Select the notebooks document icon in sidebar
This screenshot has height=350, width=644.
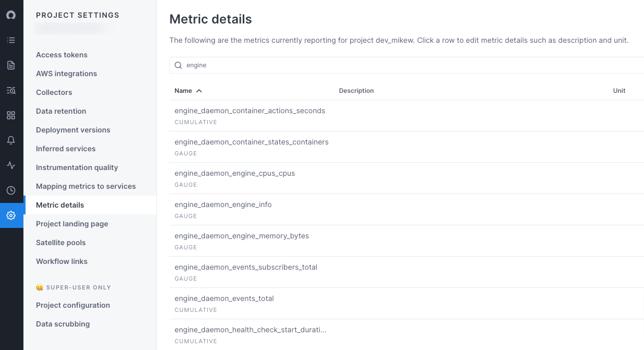coord(11,65)
